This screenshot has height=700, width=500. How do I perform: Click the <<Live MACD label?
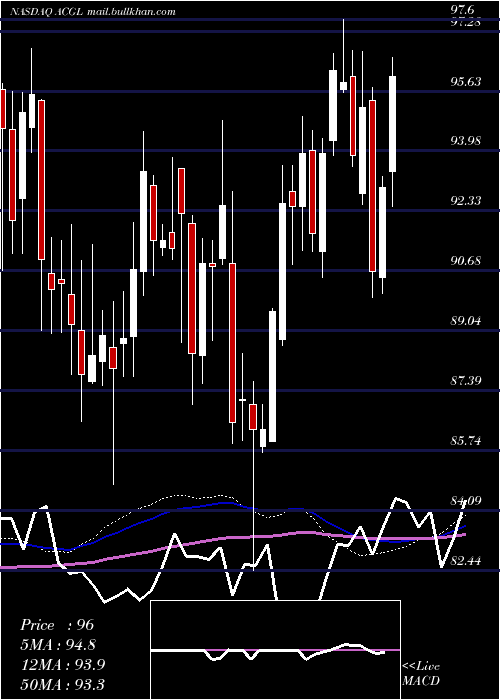(x=421, y=674)
